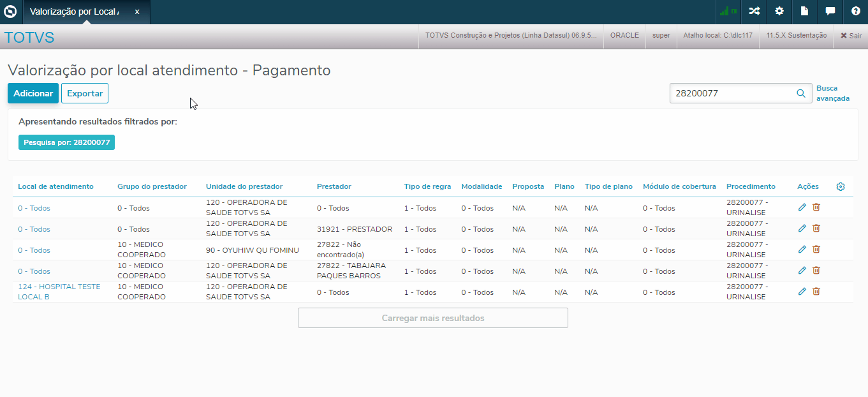Click the 31921 - PRESTADOR cell

click(x=355, y=229)
